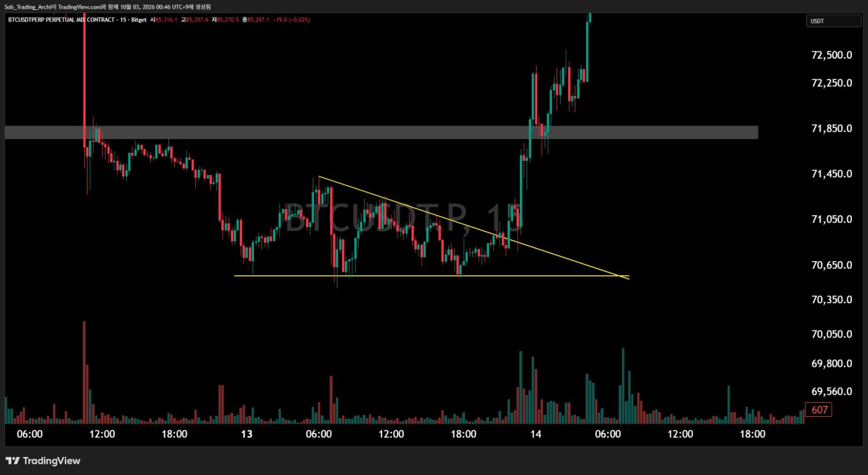868x475 pixels.
Task: Click the 71,450.0 price axis label
Action: point(831,174)
